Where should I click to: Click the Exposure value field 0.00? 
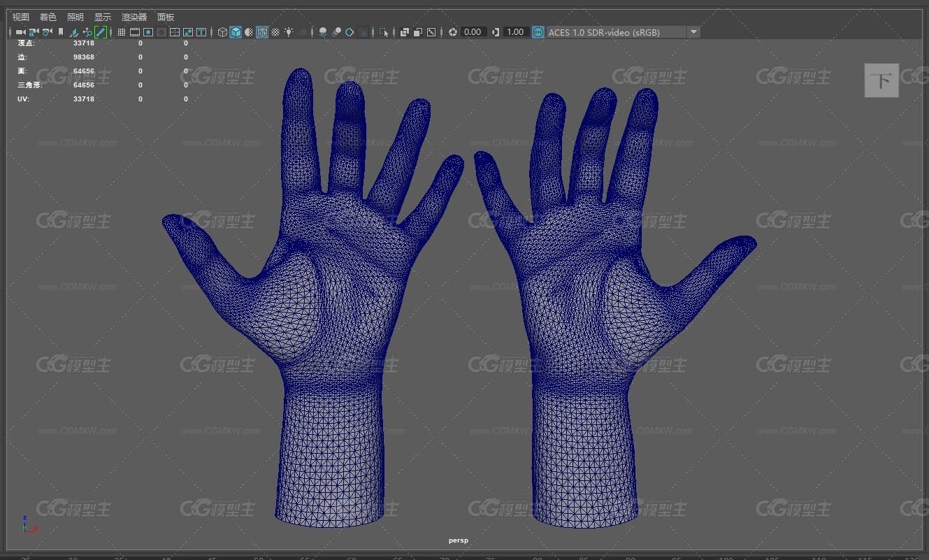[x=474, y=32]
